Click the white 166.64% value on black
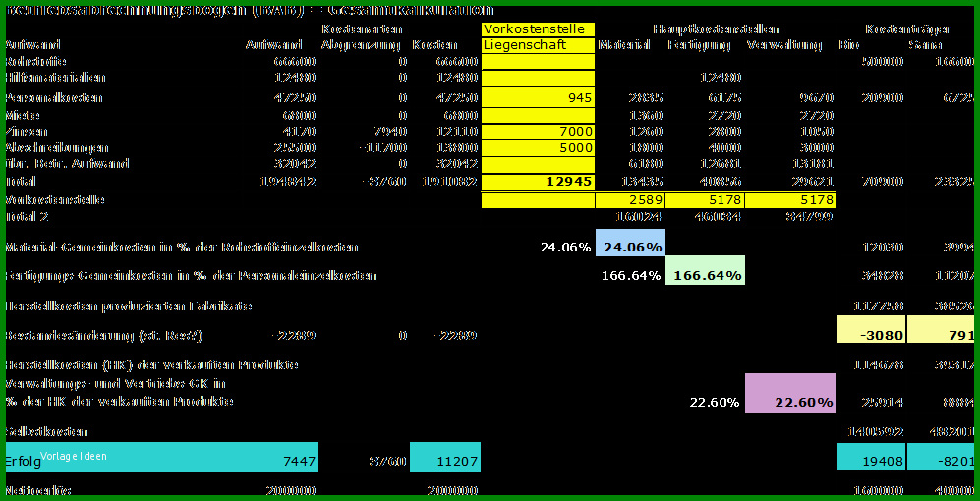The image size is (980, 501). 631,275
